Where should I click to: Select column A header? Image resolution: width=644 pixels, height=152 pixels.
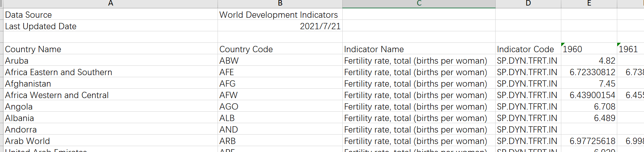pos(111,3)
